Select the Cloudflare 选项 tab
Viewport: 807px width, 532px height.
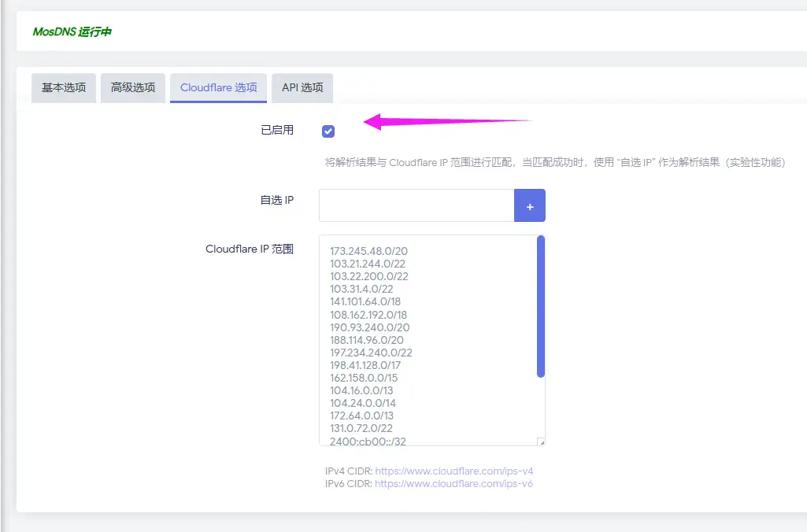pos(218,88)
